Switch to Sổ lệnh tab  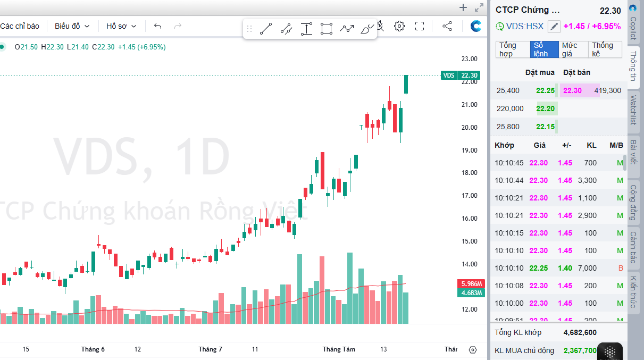[x=543, y=49]
